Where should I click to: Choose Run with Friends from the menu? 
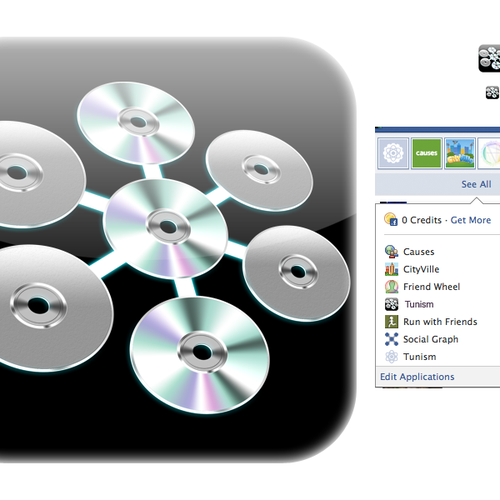tap(440, 322)
